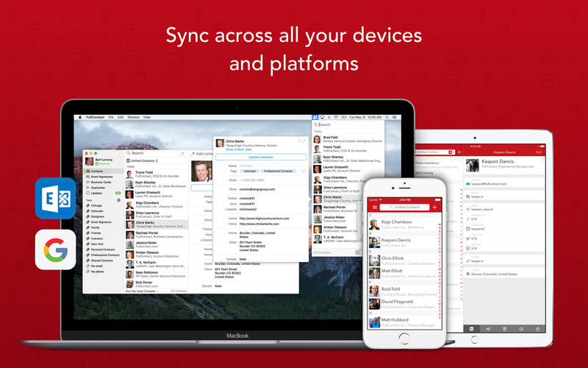Image resolution: width=588 pixels, height=368 pixels.
Task: Tap the last bottom tab icon on the iPad
Action: pos(537,328)
